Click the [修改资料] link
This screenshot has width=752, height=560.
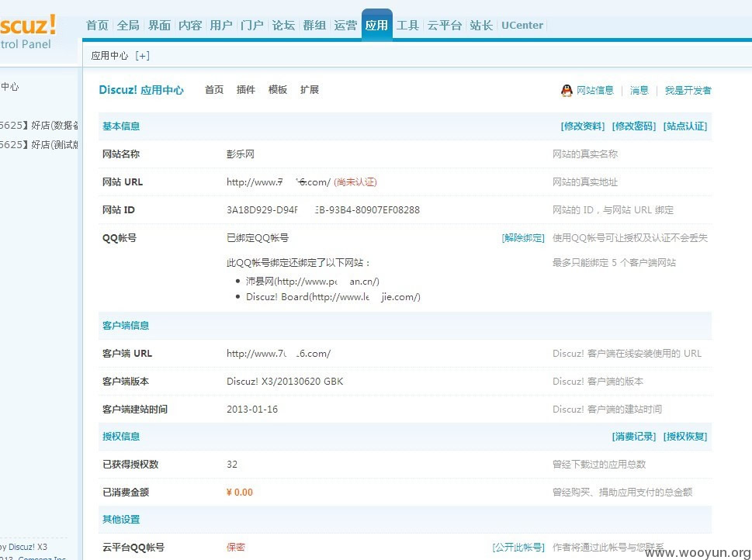tap(583, 126)
